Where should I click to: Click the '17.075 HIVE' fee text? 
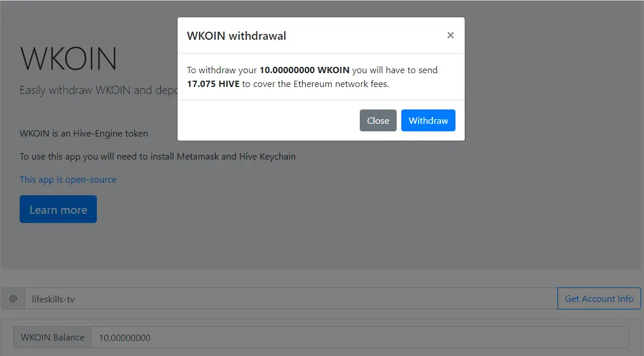(213, 84)
